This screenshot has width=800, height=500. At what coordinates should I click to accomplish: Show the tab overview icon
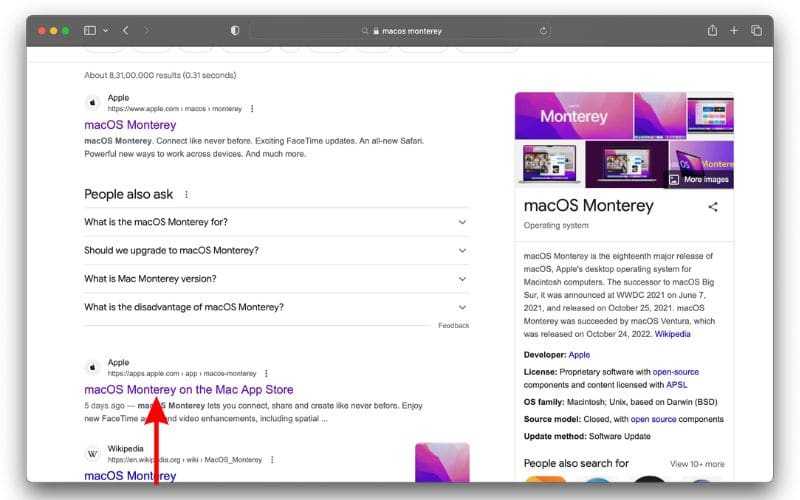coord(756,31)
